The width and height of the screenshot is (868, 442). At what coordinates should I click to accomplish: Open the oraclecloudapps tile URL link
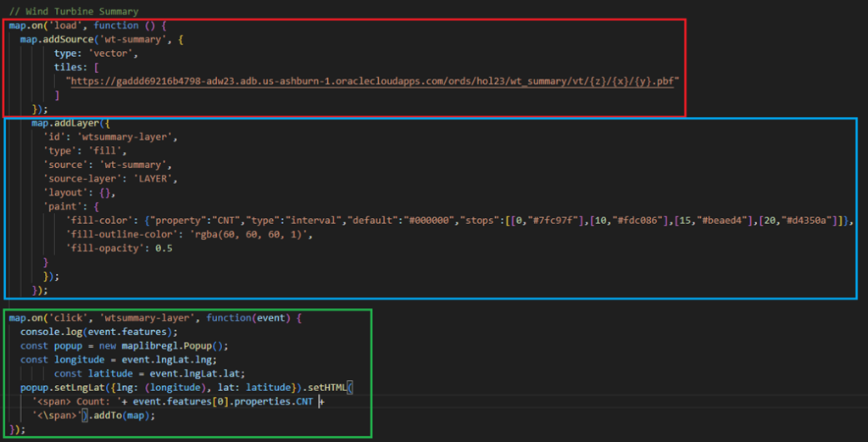pyautogui.click(x=373, y=81)
